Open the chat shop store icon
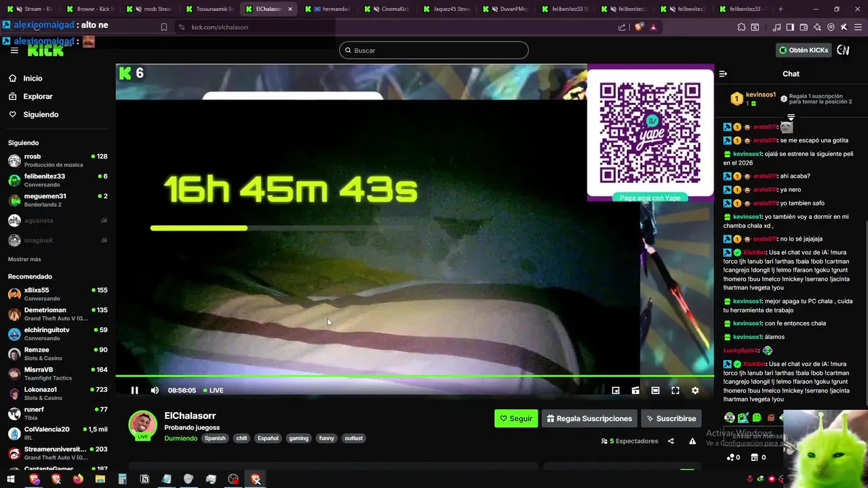 point(754,457)
